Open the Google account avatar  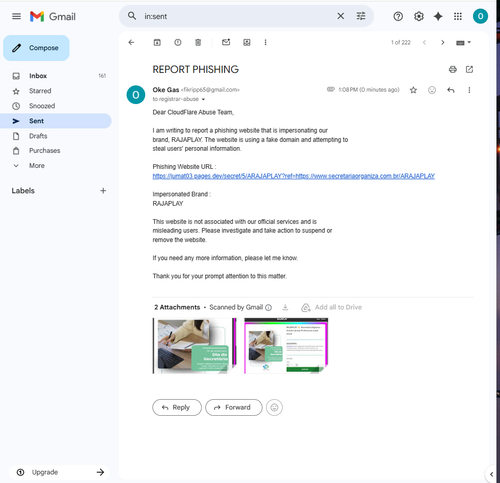480,16
